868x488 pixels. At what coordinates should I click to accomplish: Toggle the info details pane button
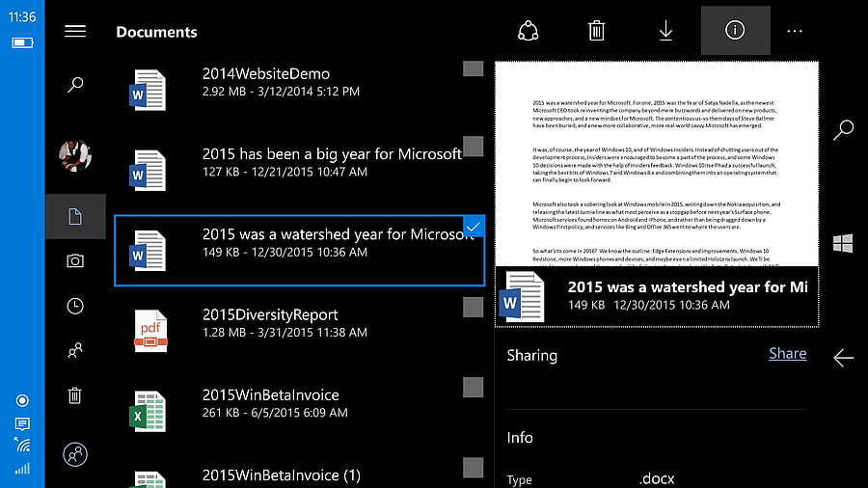click(735, 31)
